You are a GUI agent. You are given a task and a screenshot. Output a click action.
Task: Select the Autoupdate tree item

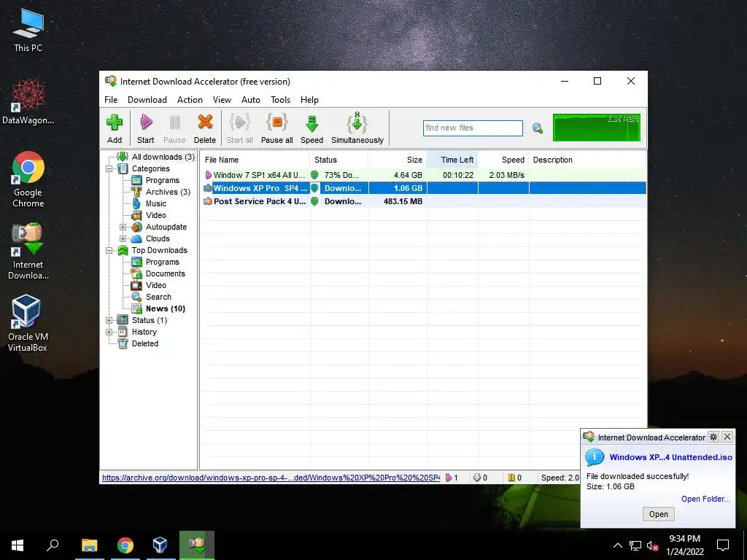(x=166, y=227)
